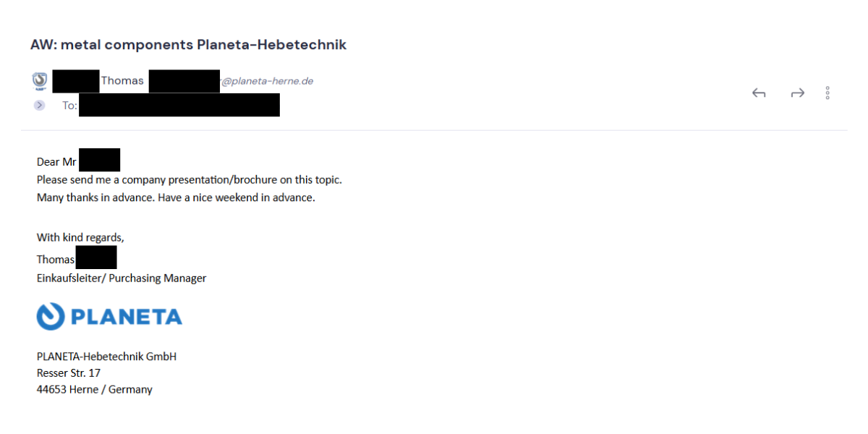Image resolution: width=868 pixels, height=434 pixels.
Task: Click the PLANETA wordmark in the signature
Action: point(127,317)
